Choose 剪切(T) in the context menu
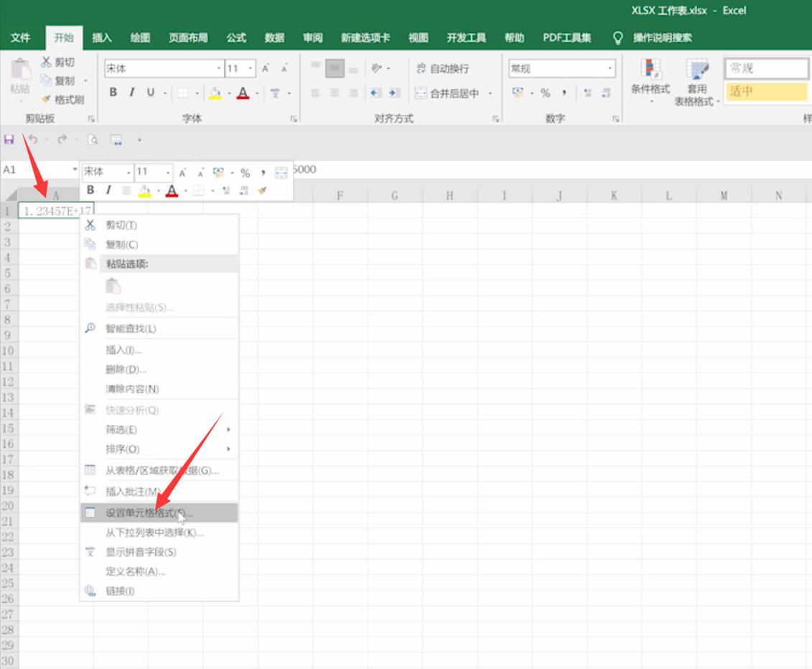 point(159,225)
